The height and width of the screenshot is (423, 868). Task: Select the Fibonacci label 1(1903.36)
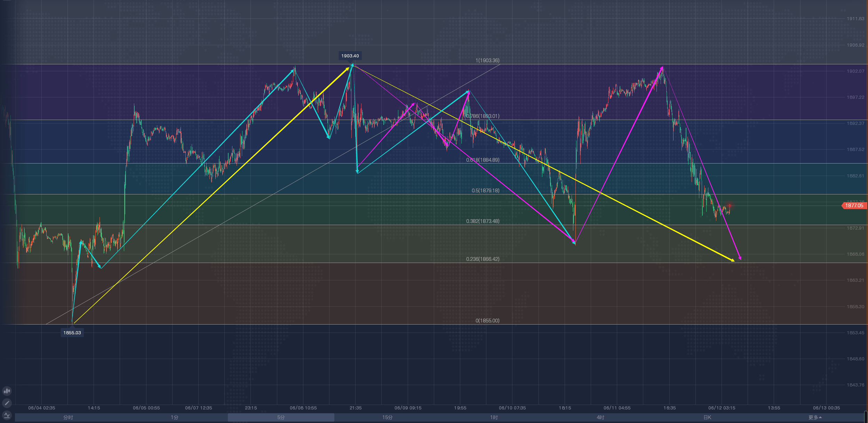pyautogui.click(x=487, y=61)
